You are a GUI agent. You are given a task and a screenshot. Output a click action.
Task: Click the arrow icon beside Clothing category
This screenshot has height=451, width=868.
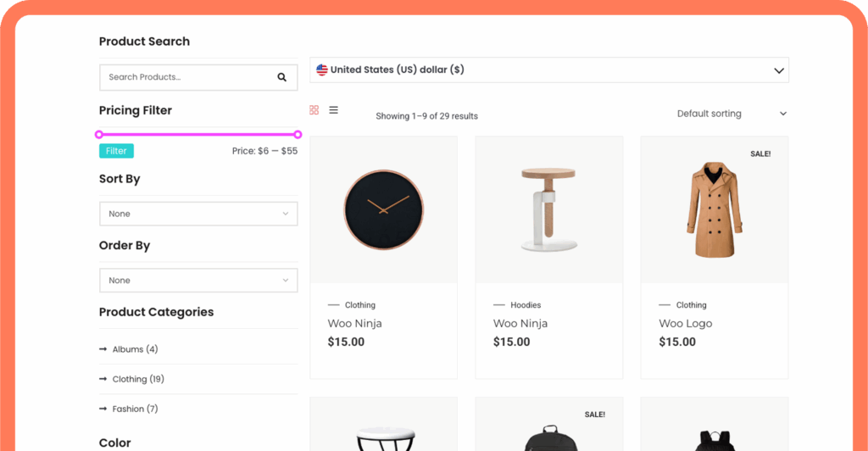tap(103, 379)
